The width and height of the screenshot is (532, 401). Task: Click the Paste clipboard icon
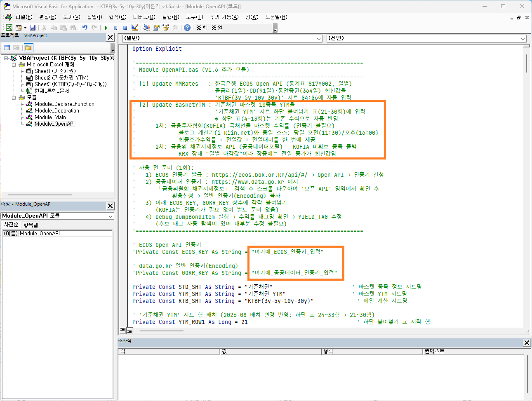[63, 28]
